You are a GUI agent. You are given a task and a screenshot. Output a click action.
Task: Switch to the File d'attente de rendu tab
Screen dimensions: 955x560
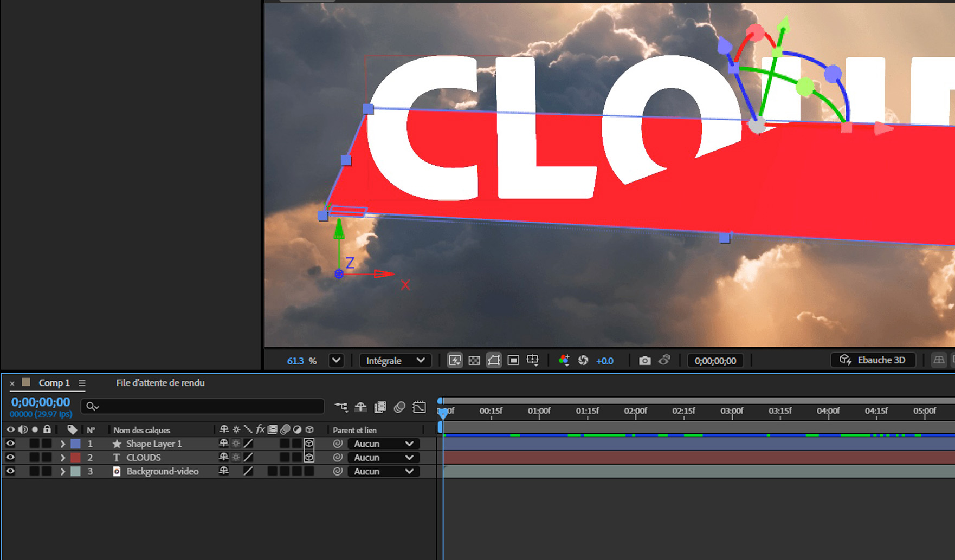(160, 383)
